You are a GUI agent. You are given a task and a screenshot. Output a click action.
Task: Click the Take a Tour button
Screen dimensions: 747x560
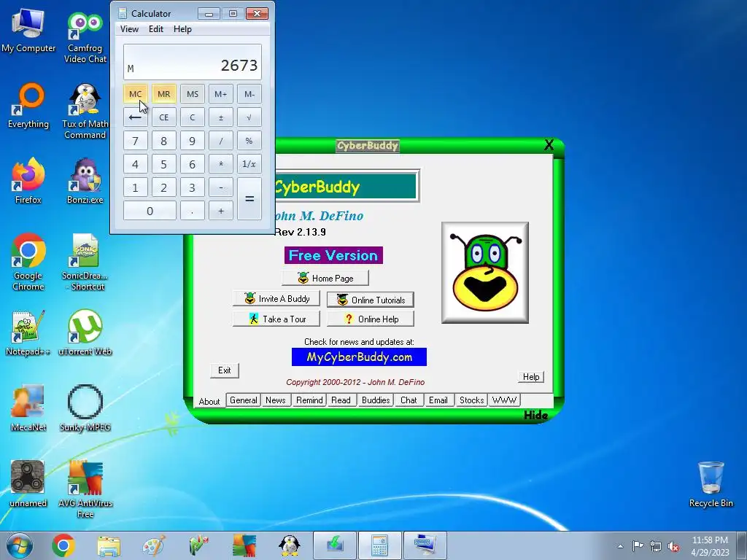tap(276, 319)
